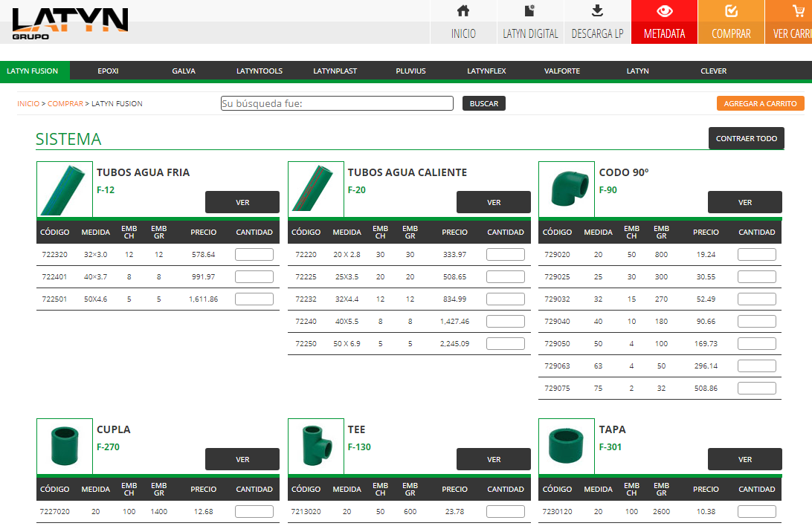Open the PLUVIUS category
Viewport: 812px width, 526px height.
pos(410,71)
